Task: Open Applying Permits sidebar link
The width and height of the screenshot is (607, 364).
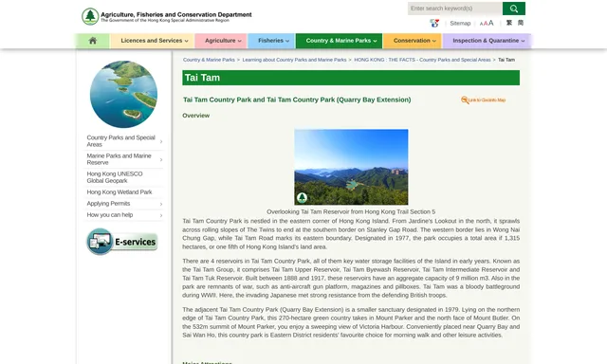Action: point(108,204)
